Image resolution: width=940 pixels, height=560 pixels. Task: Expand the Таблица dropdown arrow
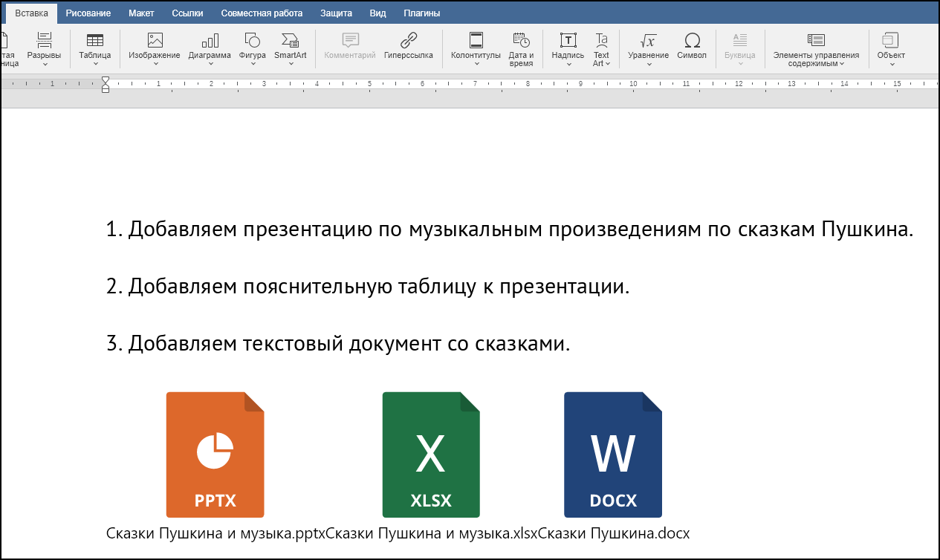[95, 64]
